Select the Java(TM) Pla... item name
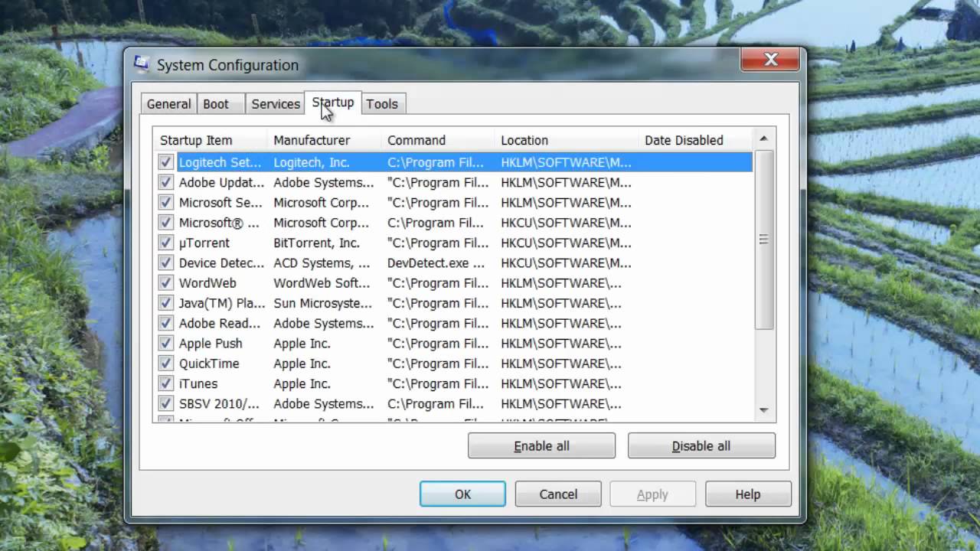 pyautogui.click(x=222, y=303)
